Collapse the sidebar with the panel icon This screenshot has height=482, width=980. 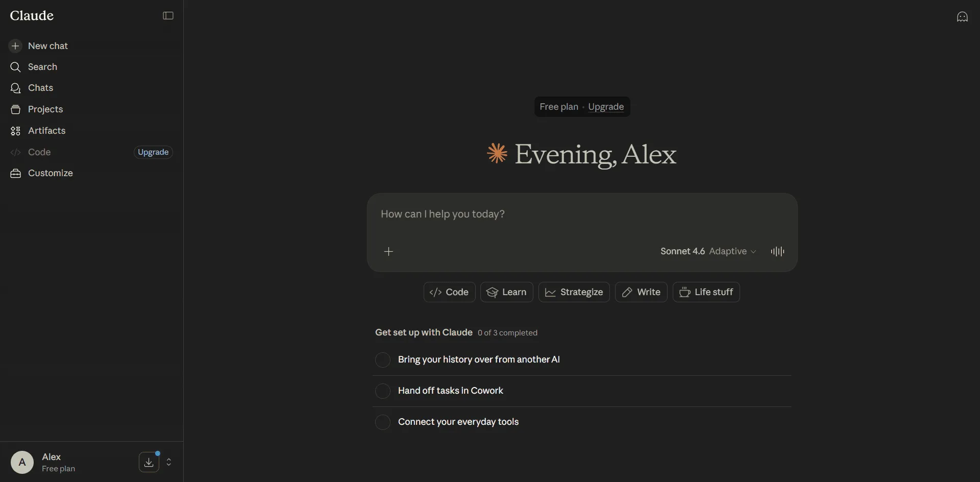pos(168,16)
